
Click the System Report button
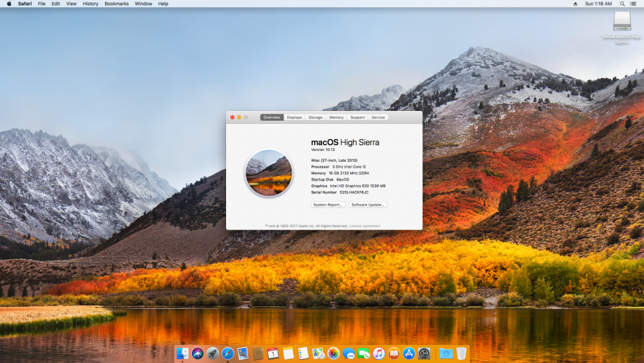click(328, 205)
